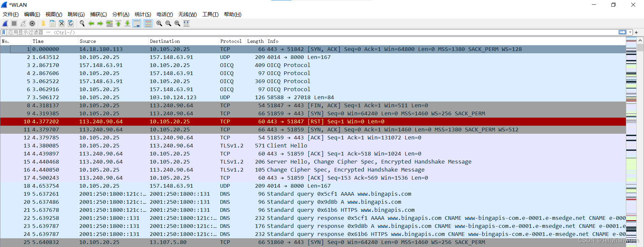Open a capture file folder icon
644x247 pixels.
(43, 23)
